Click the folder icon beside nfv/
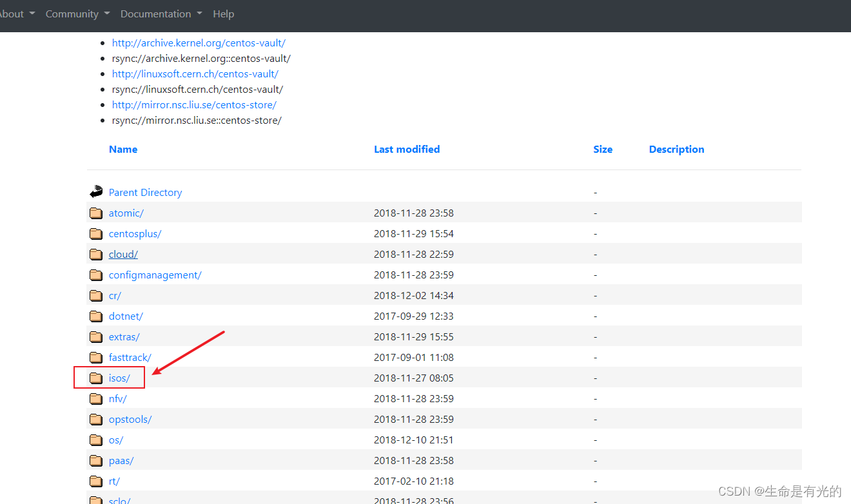 click(96, 398)
